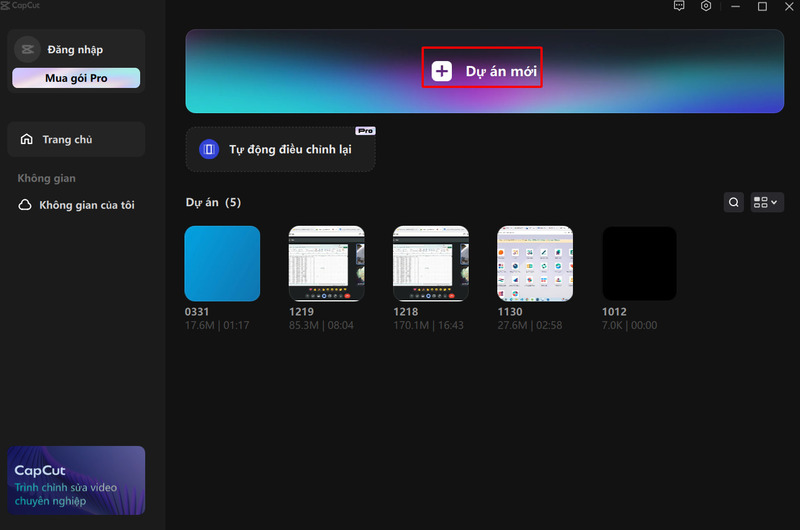Open settings via the hexagon gear icon
800x530 pixels.
(x=706, y=6)
